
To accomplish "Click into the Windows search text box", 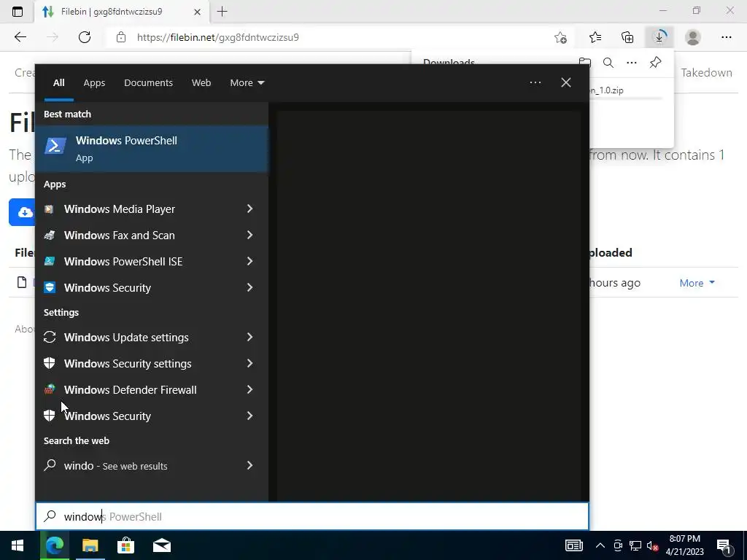I will pyautogui.click(x=312, y=516).
